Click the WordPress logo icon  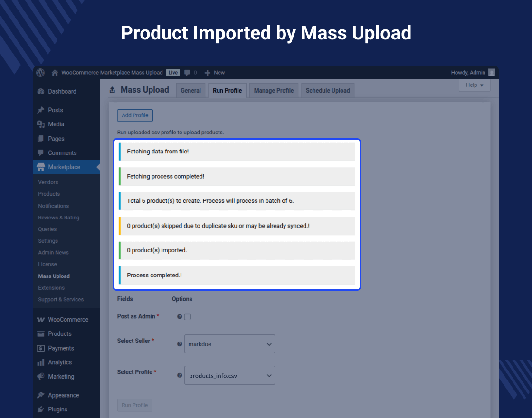(40, 73)
